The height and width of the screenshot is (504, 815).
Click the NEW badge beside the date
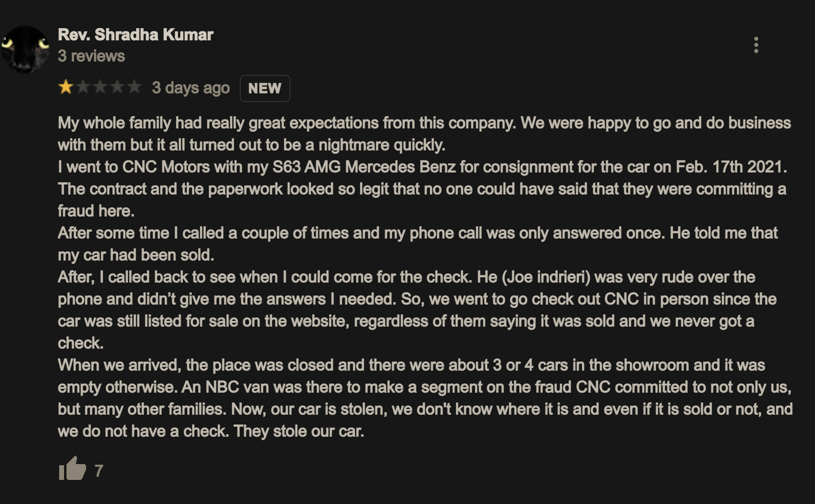265,88
